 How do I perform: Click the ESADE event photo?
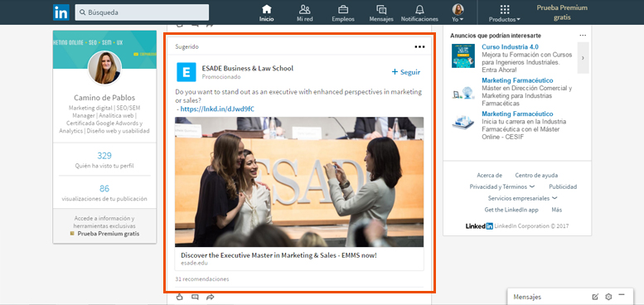tap(299, 182)
